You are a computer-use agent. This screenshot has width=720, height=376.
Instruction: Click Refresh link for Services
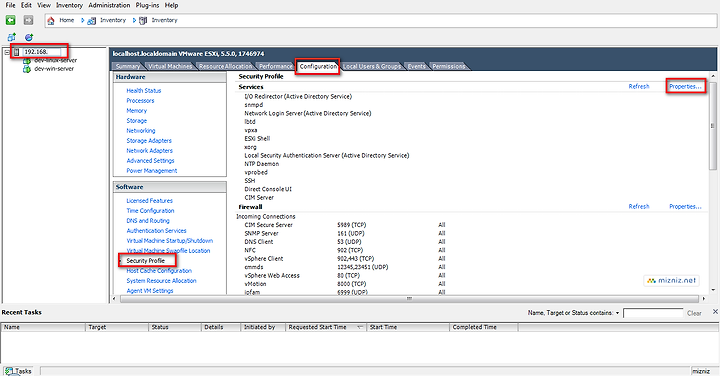click(639, 86)
